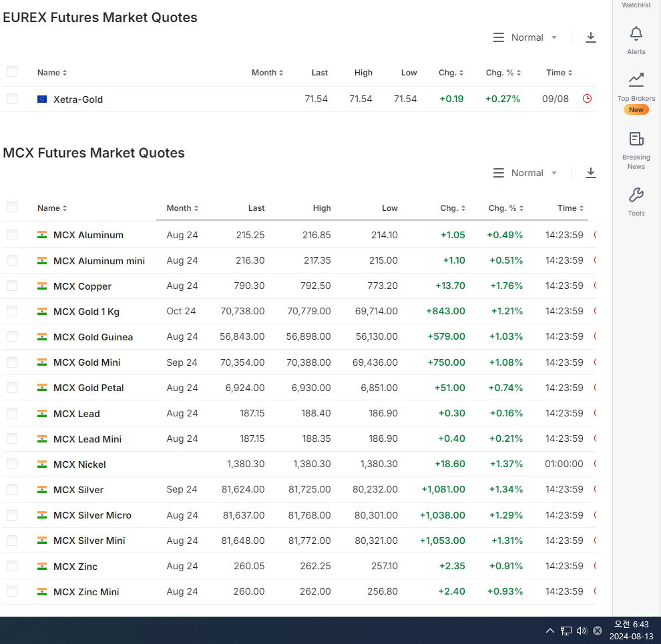
Task: Click the MCX Gold 1 Kg month Oct 24
Action: (181, 311)
